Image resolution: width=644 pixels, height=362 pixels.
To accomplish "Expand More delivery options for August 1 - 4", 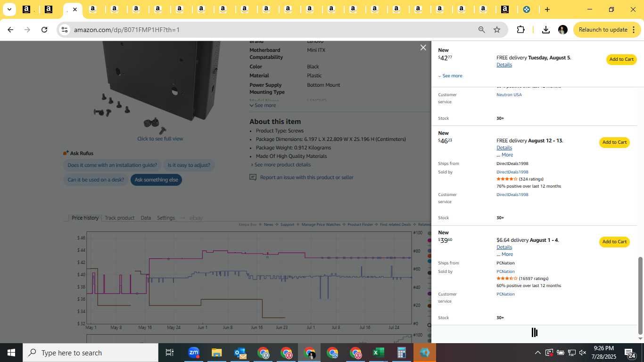I will [504, 254].
